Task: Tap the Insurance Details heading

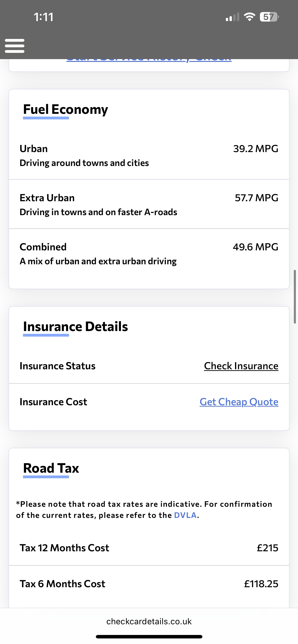Action: [x=75, y=326]
